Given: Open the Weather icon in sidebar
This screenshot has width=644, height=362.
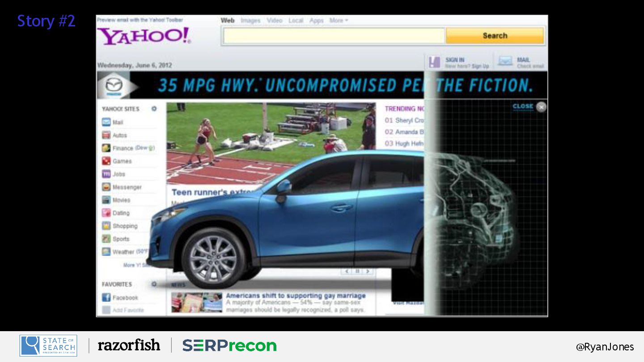Looking at the screenshot, I should pyautogui.click(x=106, y=252).
